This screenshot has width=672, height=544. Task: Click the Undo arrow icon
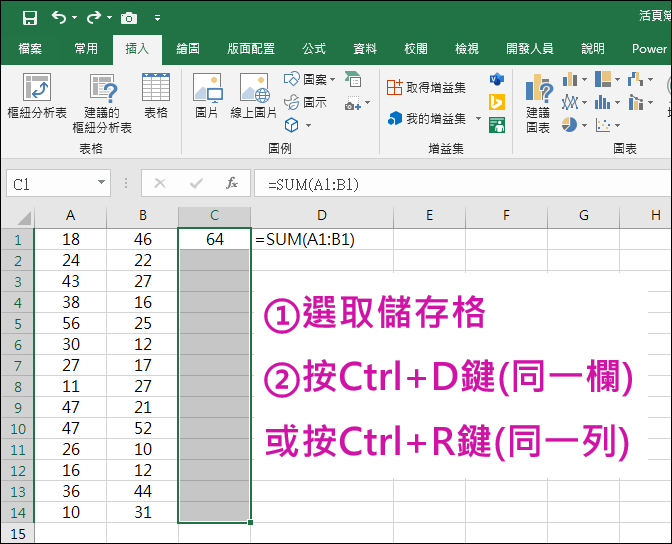pos(59,18)
